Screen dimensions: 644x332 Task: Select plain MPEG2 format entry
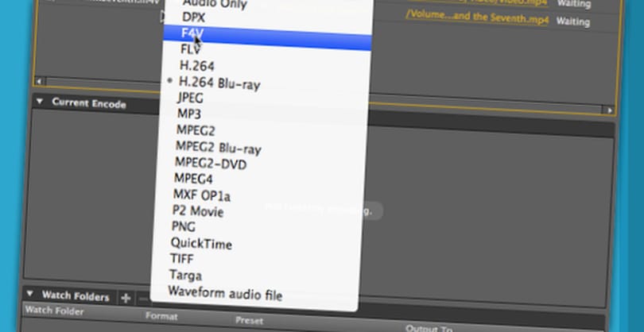[x=196, y=130]
